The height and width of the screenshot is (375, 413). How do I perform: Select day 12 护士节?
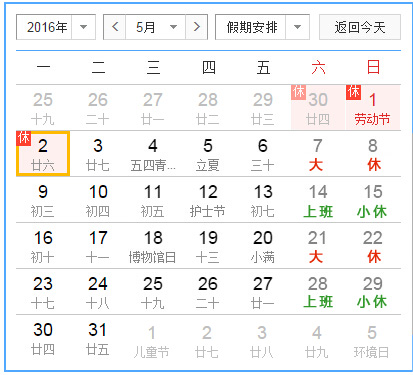coord(208,200)
